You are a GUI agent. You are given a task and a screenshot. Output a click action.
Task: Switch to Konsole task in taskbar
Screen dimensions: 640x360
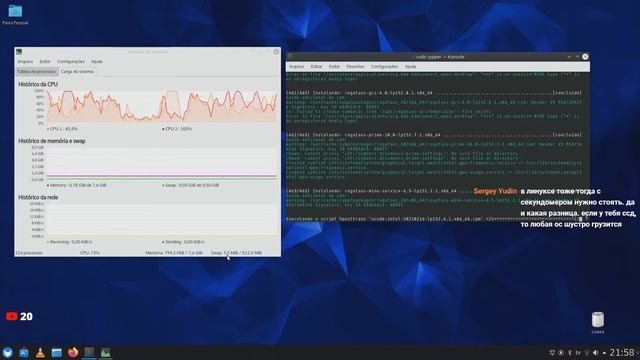89,352
